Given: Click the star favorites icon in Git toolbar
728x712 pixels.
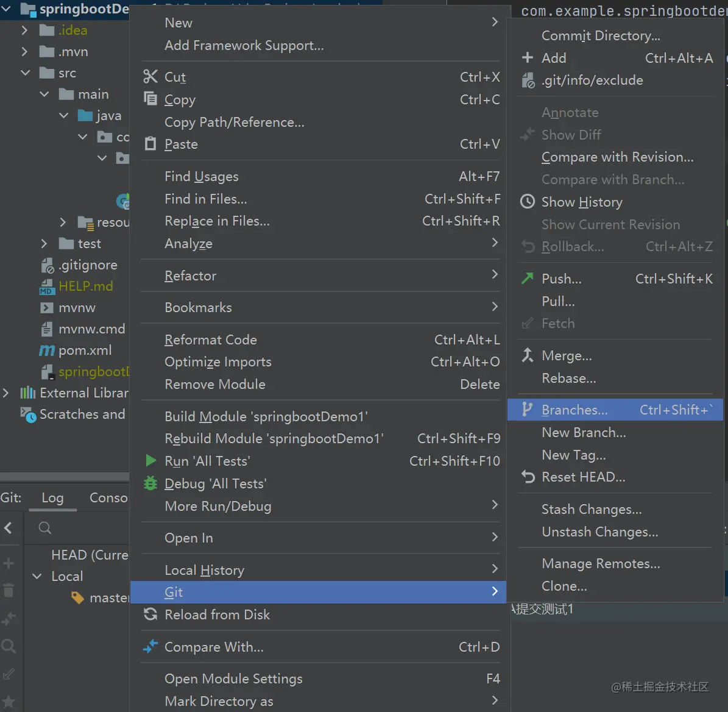Looking at the screenshot, I should point(9,701).
